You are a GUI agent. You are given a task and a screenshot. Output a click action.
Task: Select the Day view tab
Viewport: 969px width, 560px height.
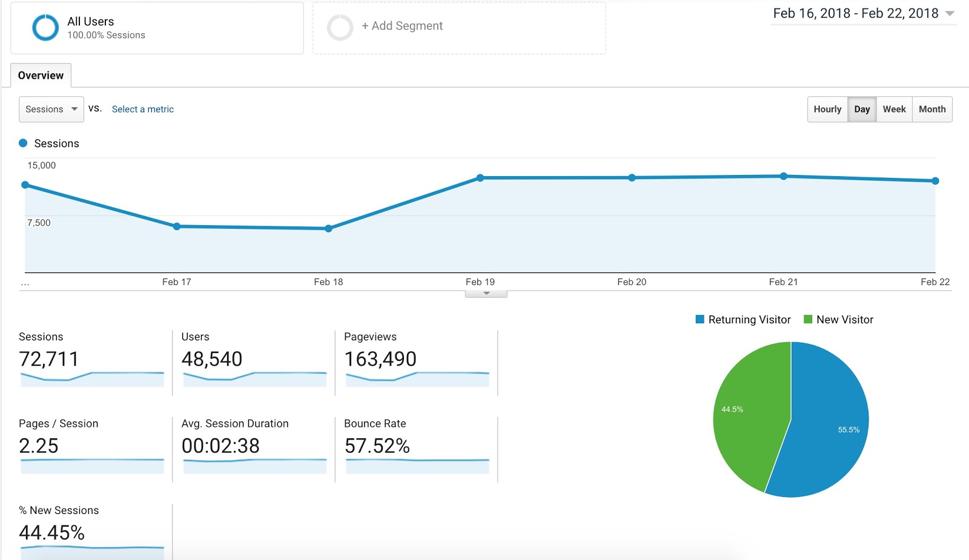862,110
